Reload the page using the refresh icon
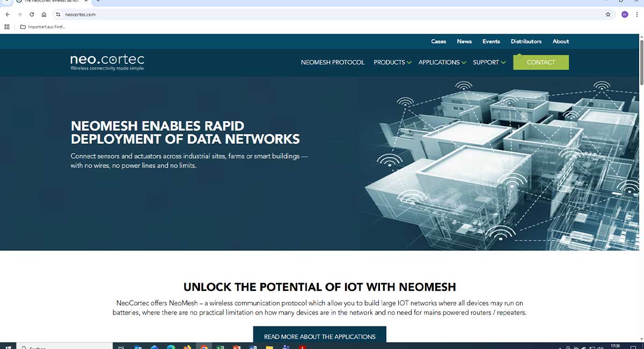The image size is (644, 349). point(32,14)
